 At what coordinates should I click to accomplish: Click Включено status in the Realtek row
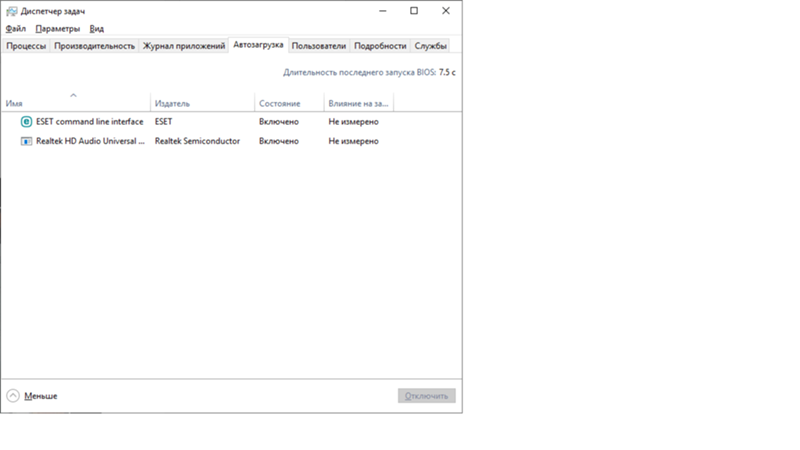(x=279, y=141)
